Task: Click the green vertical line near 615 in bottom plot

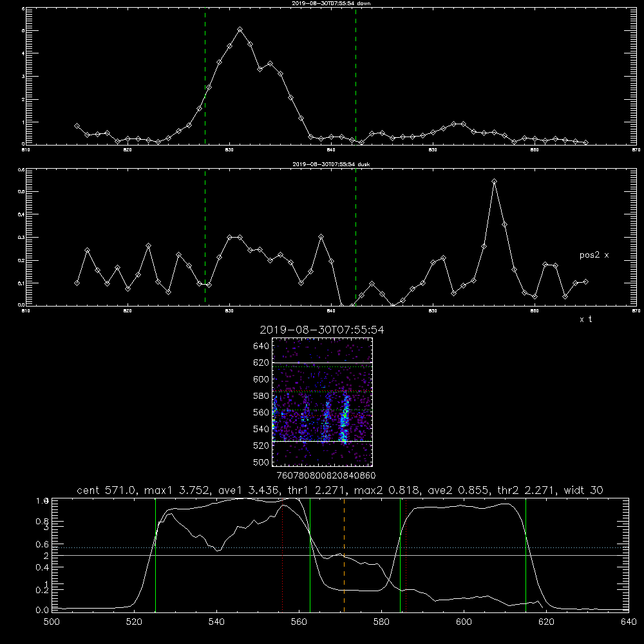Action: click(x=526, y=555)
